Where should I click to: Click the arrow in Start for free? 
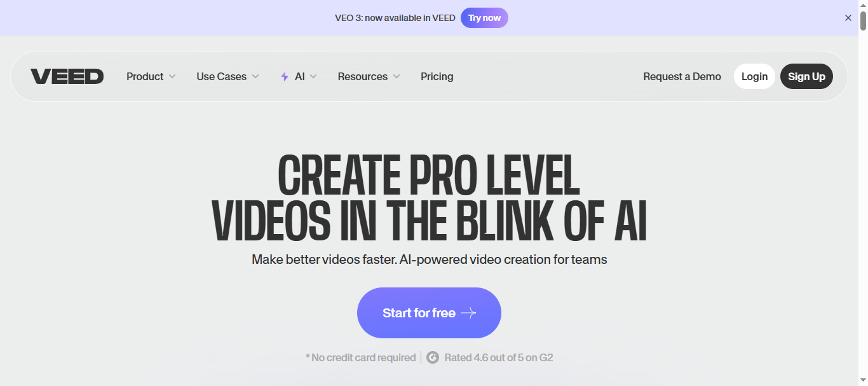[x=468, y=313]
